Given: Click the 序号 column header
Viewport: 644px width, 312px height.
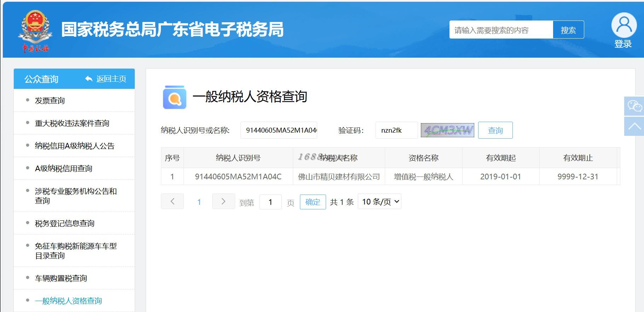Looking at the screenshot, I should coord(172,158).
